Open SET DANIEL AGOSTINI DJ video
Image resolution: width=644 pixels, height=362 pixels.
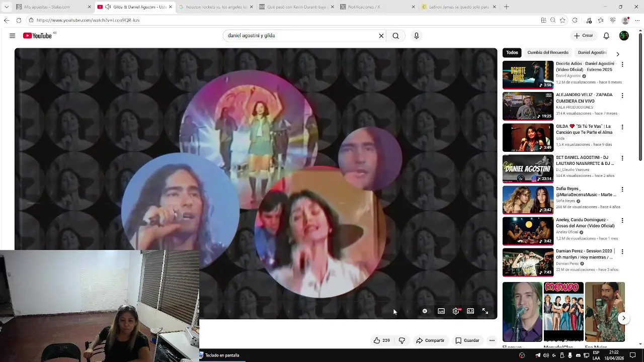coord(528,168)
